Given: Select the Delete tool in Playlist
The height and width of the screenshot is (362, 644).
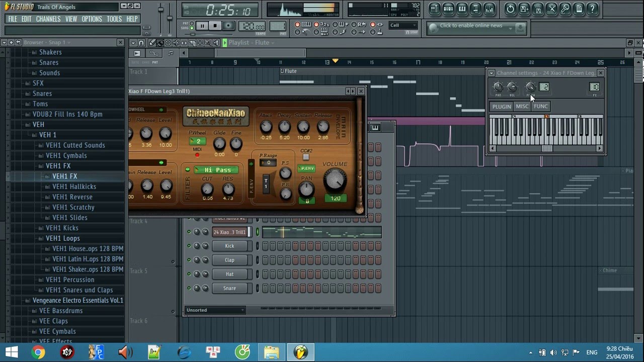Looking at the screenshot, I should [x=168, y=43].
